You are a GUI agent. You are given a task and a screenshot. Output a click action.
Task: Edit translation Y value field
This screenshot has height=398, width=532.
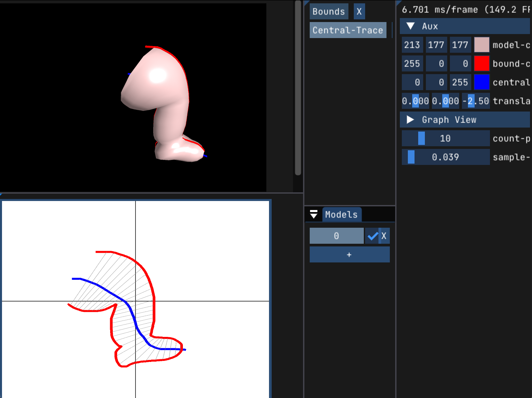click(446, 101)
